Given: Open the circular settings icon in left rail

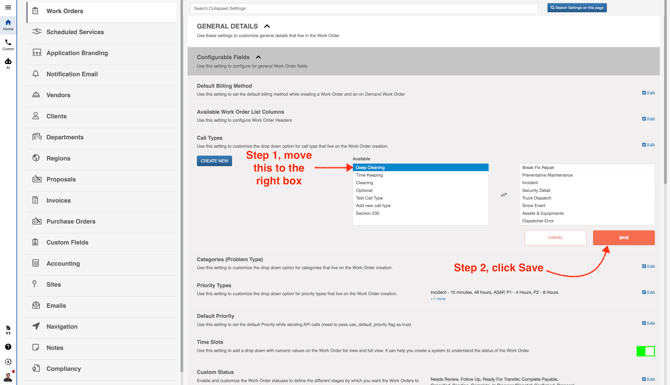Looking at the screenshot, I should 8,362.
